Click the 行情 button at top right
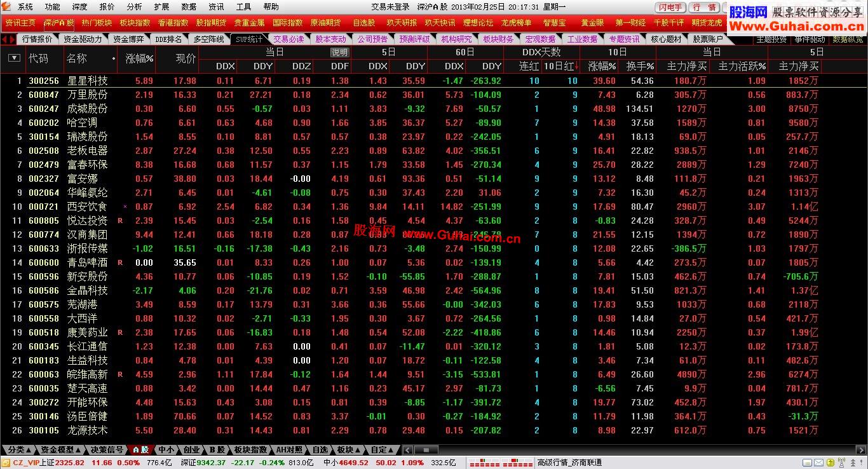 tap(705, 7)
